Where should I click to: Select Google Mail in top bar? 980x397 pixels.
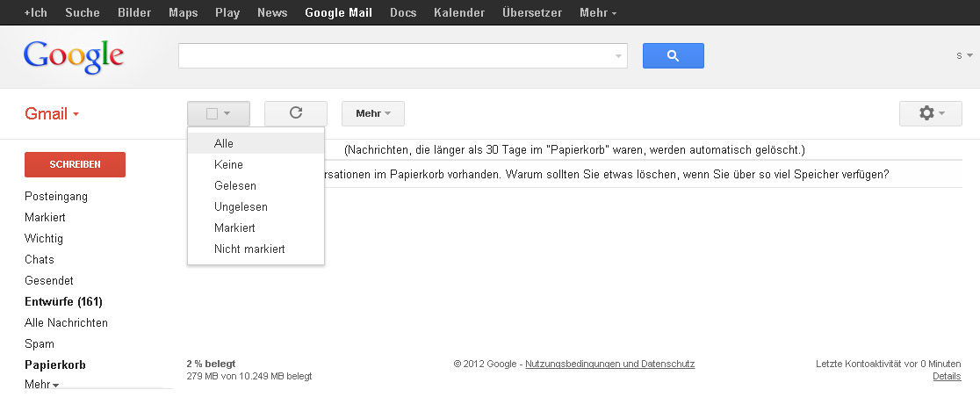339,12
